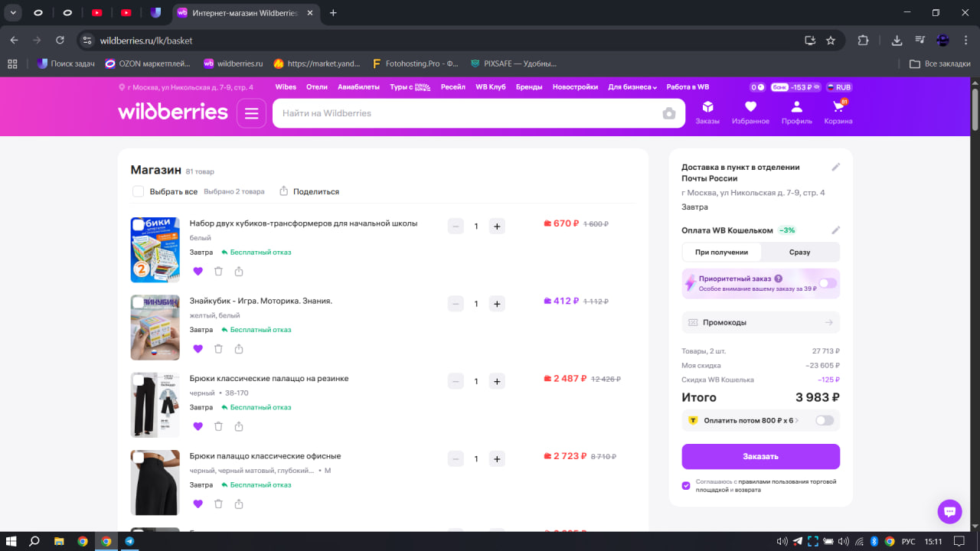
Task: Uncheck the marketplace rules agreement checkbox
Action: [686, 485]
